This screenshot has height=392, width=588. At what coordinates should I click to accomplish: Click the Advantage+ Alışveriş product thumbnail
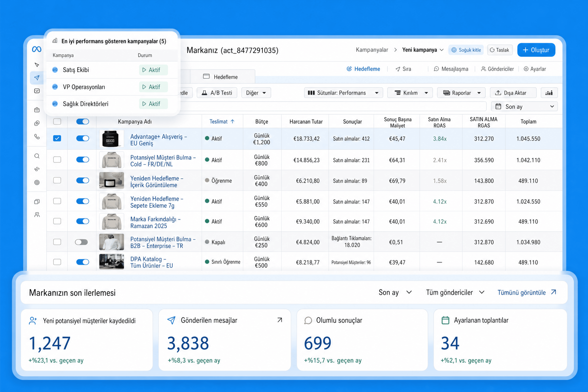click(x=111, y=139)
